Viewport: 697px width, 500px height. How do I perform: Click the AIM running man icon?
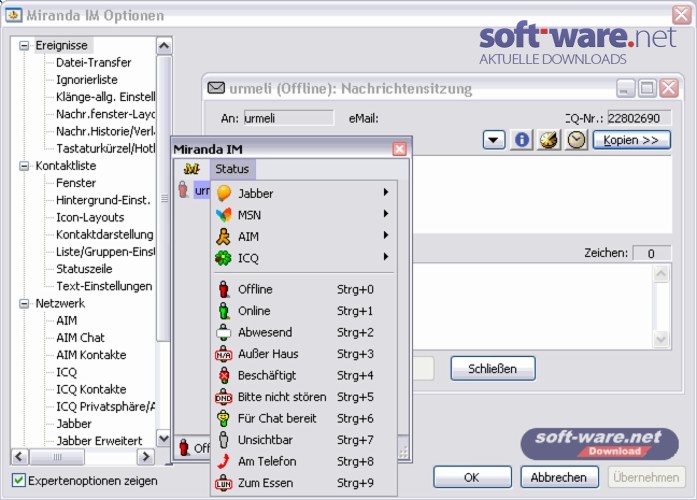(223, 236)
